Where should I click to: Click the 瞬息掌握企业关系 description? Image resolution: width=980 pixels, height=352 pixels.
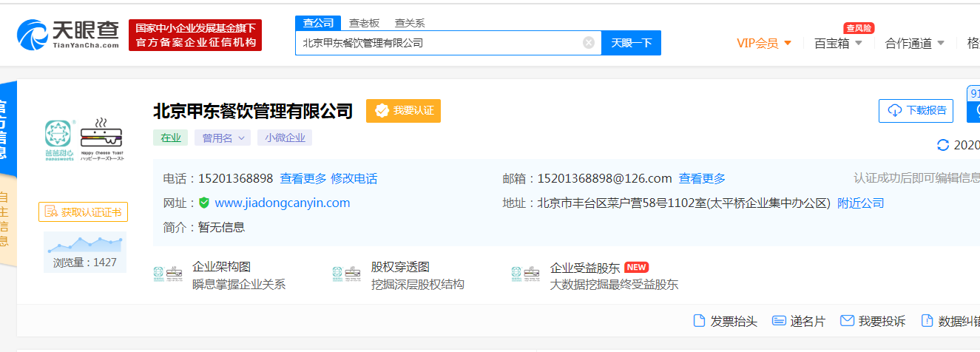[x=239, y=285]
